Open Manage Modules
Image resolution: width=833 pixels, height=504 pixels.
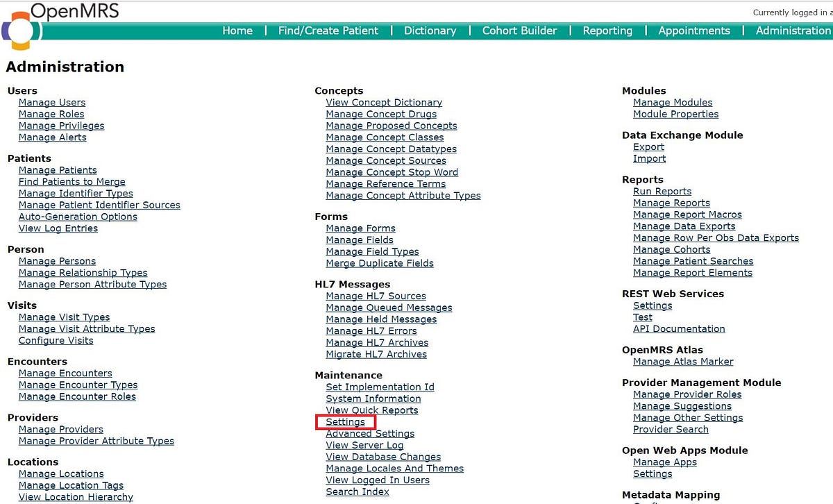(672, 102)
